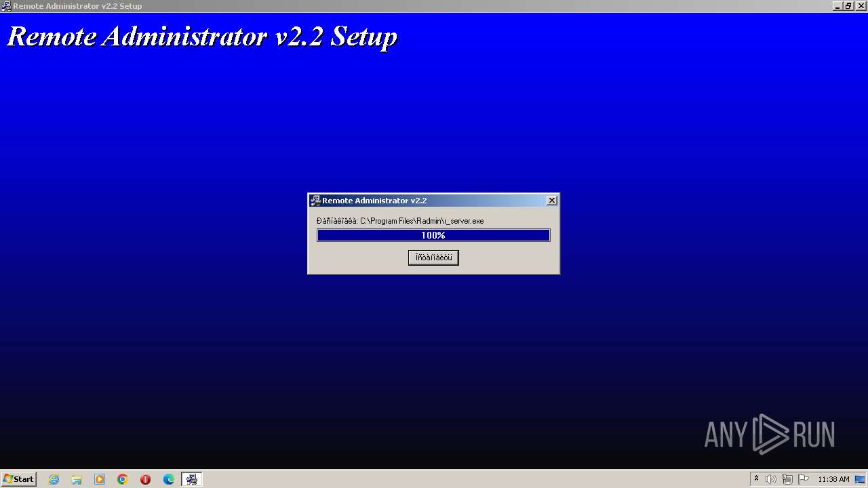Minimize the Remote Administrator Setup window
The width and height of the screenshot is (868, 488).
point(837,6)
